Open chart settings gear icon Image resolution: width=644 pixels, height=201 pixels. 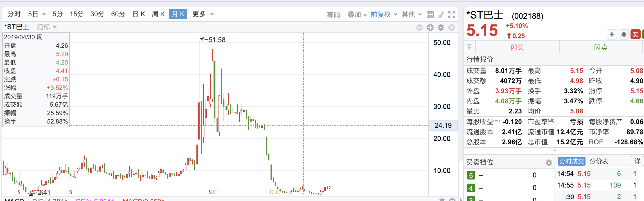tap(441, 28)
